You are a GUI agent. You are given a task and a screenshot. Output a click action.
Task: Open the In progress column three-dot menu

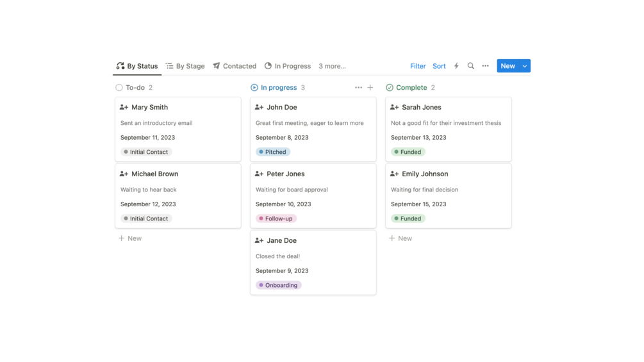pos(359,87)
